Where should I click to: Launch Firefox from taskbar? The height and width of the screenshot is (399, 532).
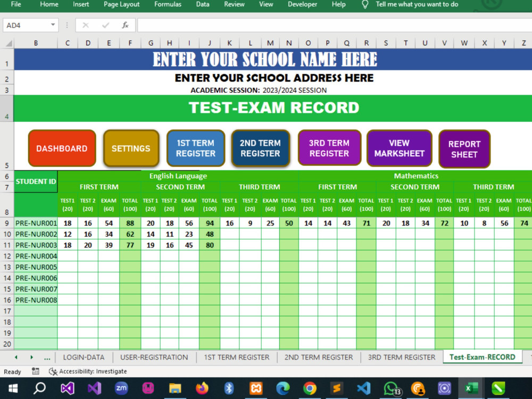click(202, 388)
